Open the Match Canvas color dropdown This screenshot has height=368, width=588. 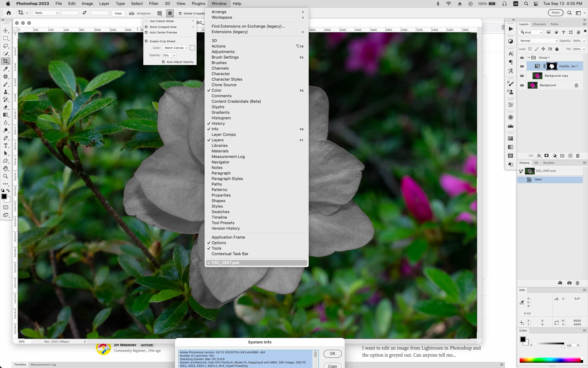[x=176, y=48]
